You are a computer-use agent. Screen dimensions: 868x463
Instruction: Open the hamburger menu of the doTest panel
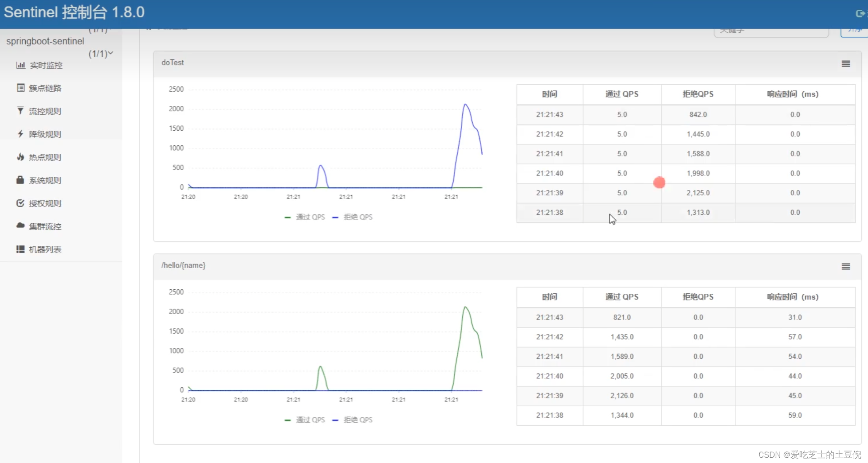pos(846,64)
